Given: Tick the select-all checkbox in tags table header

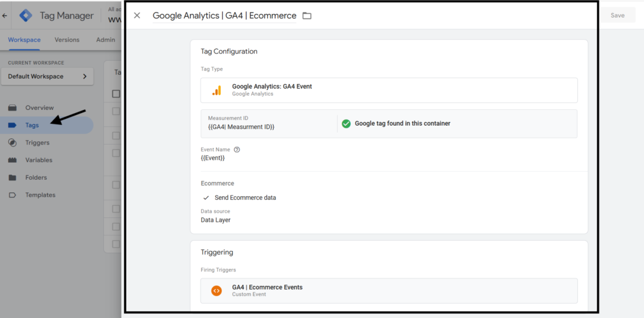Looking at the screenshot, I should [116, 94].
